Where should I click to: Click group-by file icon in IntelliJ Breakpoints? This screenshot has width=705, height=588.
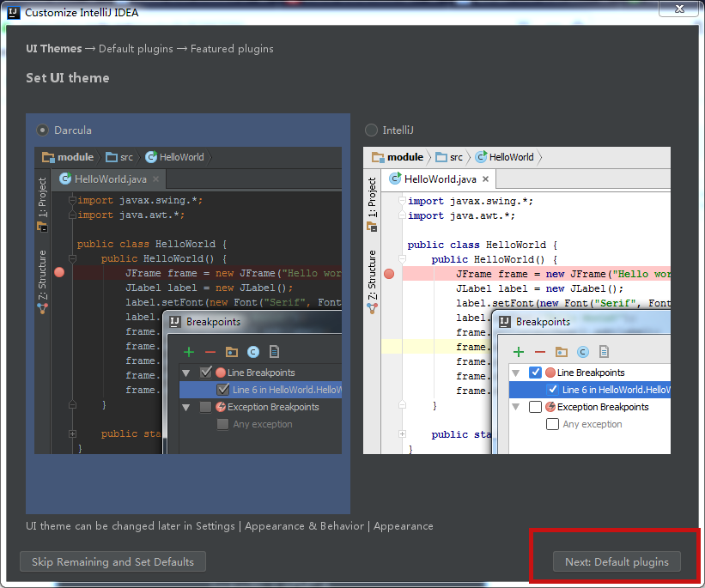[605, 352]
